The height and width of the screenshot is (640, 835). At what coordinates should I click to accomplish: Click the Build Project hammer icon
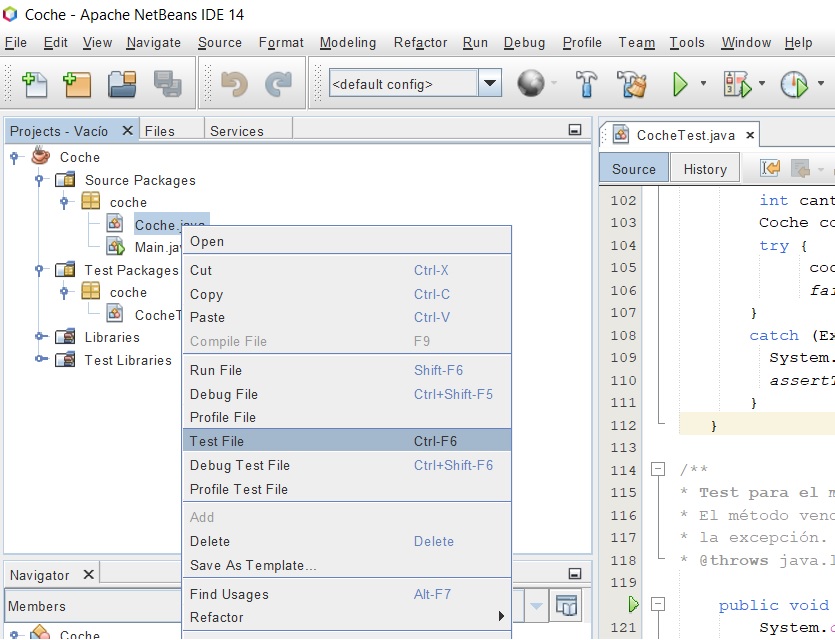(587, 85)
